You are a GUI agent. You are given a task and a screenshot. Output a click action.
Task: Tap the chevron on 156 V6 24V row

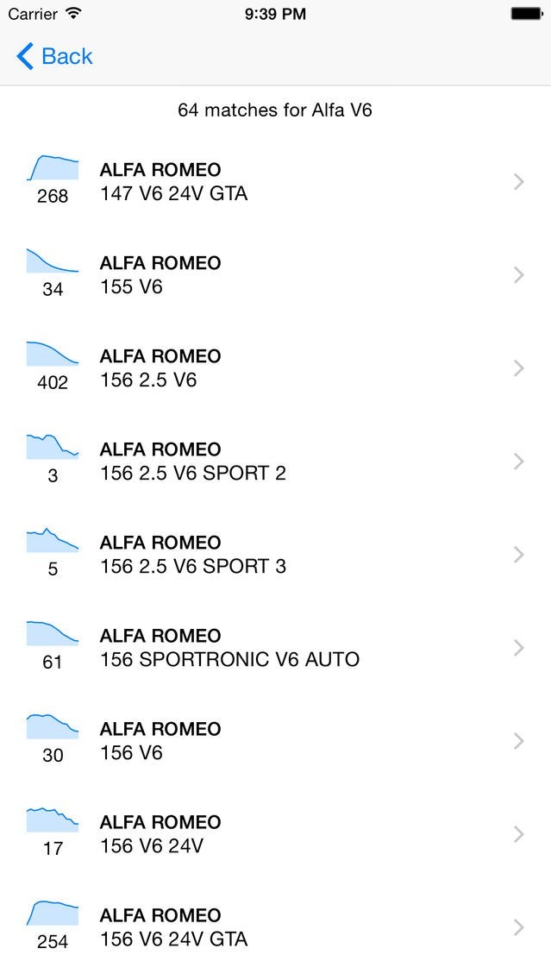518,833
